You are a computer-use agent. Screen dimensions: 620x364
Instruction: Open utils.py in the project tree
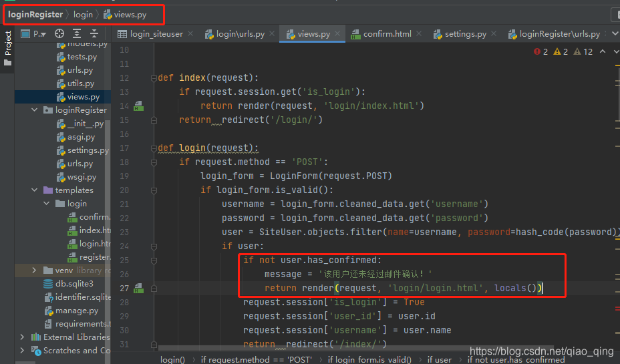[75, 83]
